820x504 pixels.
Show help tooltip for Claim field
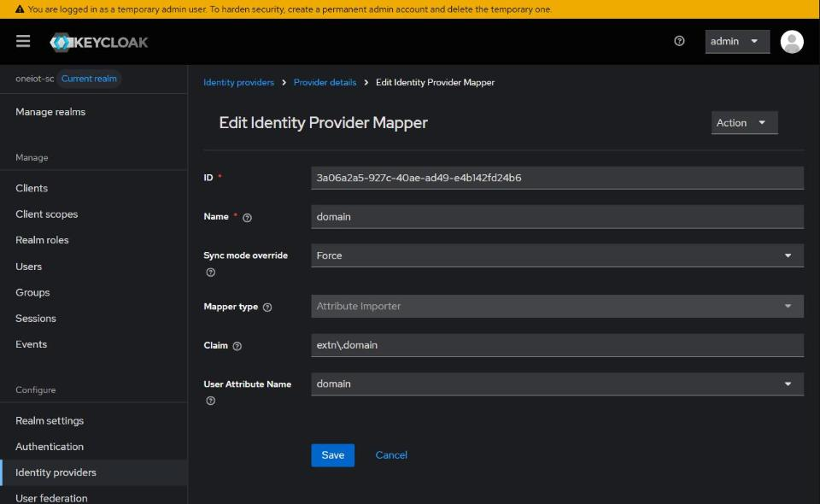[x=237, y=346]
